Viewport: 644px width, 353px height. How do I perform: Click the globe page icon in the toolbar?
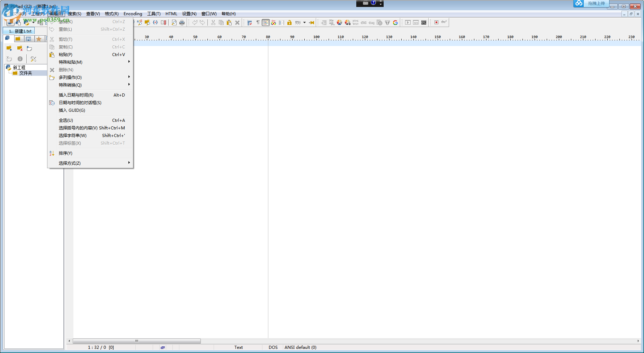[379, 22]
